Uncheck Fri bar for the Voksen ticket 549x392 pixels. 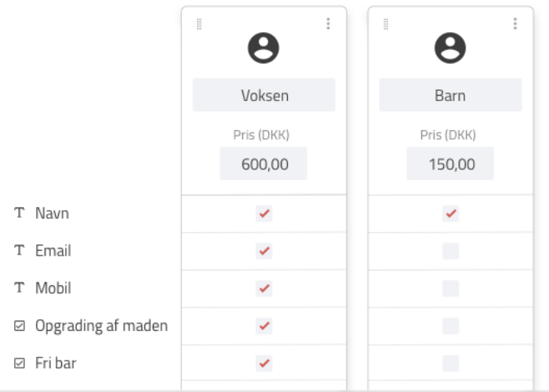264,363
